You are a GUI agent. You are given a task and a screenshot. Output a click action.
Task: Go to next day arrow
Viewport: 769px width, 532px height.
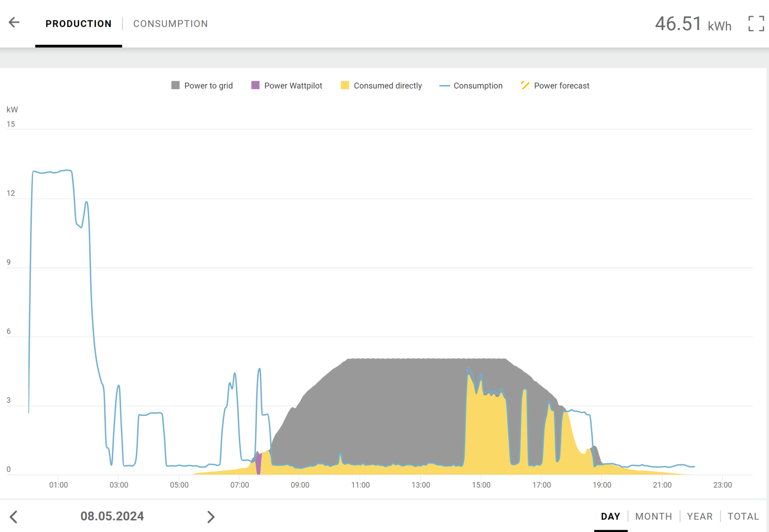coord(211,516)
